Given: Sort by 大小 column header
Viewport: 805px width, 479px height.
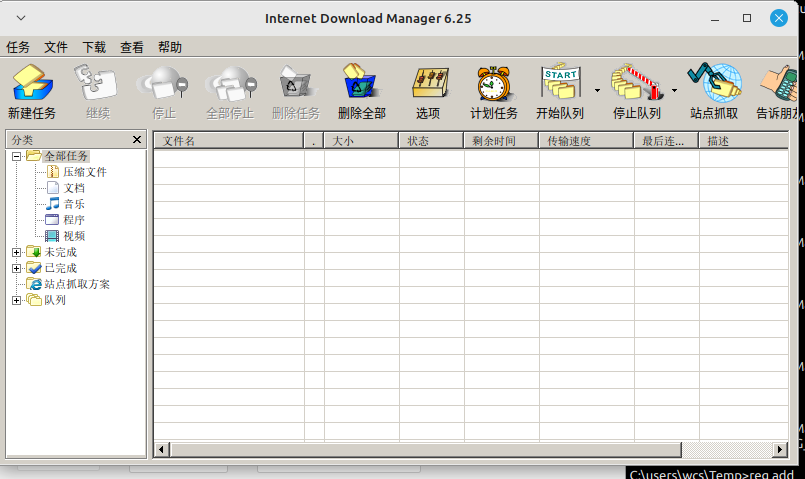Looking at the screenshot, I should pyautogui.click(x=361, y=141).
